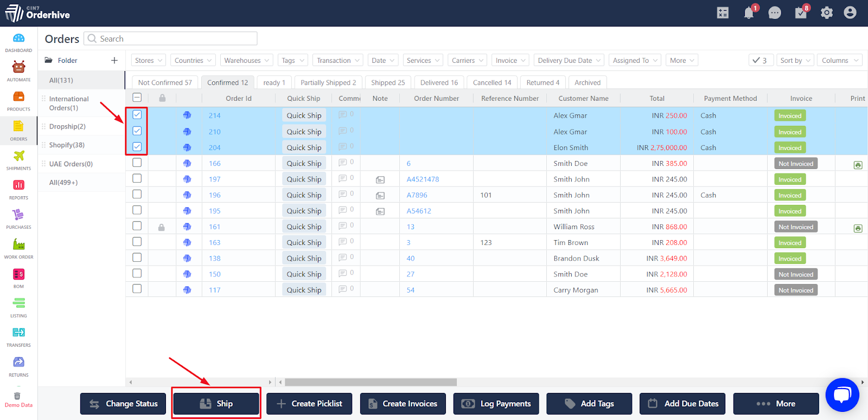Open the Reports sidebar icon
Image resolution: width=868 pixels, height=420 pixels.
18,185
